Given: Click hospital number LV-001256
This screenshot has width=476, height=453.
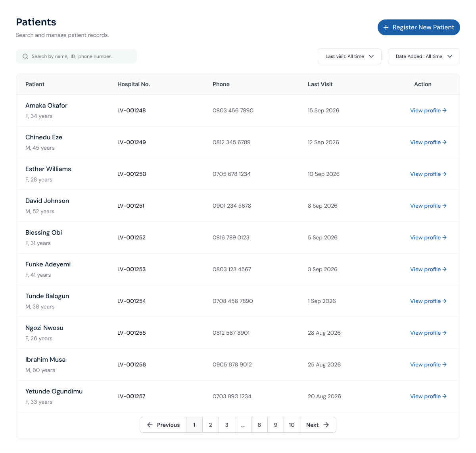Looking at the screenshot, I should [132, 364].
